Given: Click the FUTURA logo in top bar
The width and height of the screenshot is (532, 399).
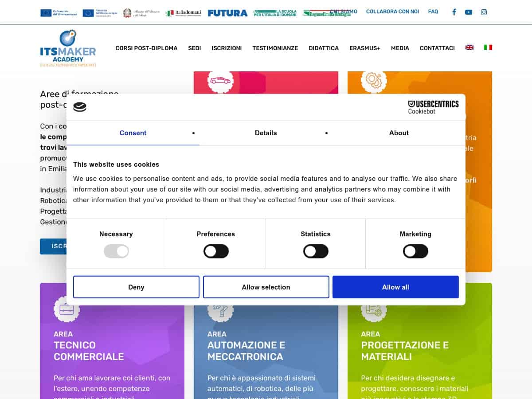Looking at the screenshot, I should click(x=228, y=13).
